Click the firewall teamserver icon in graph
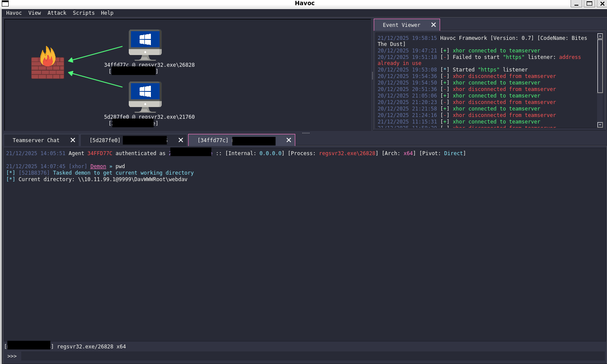607x364 pixels. pos(48,63)
